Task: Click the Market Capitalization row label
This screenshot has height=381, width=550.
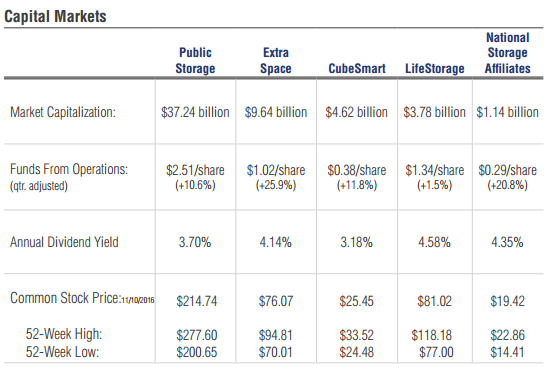Action: [x=63, y=112]
